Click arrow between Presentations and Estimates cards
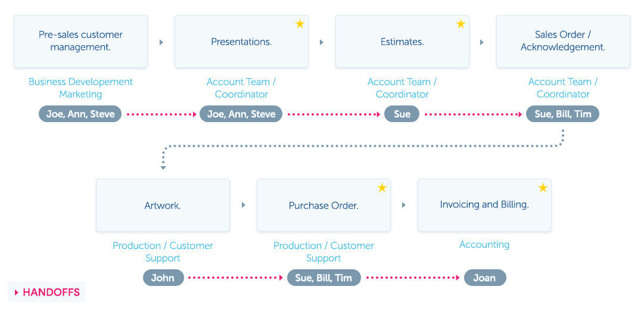This screenshot has height=311, width=644. [x=322, y=42]
